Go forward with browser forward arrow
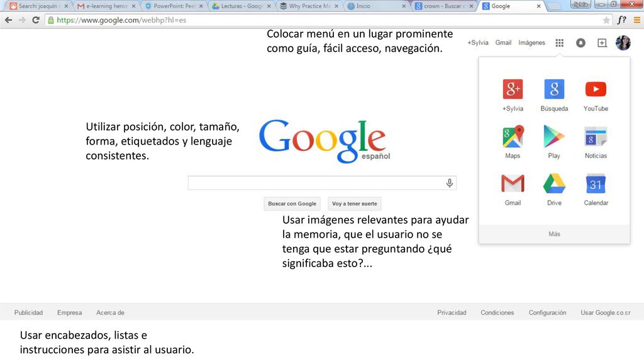This screenshot has height=362, width=644. click(x=22, y=20)
